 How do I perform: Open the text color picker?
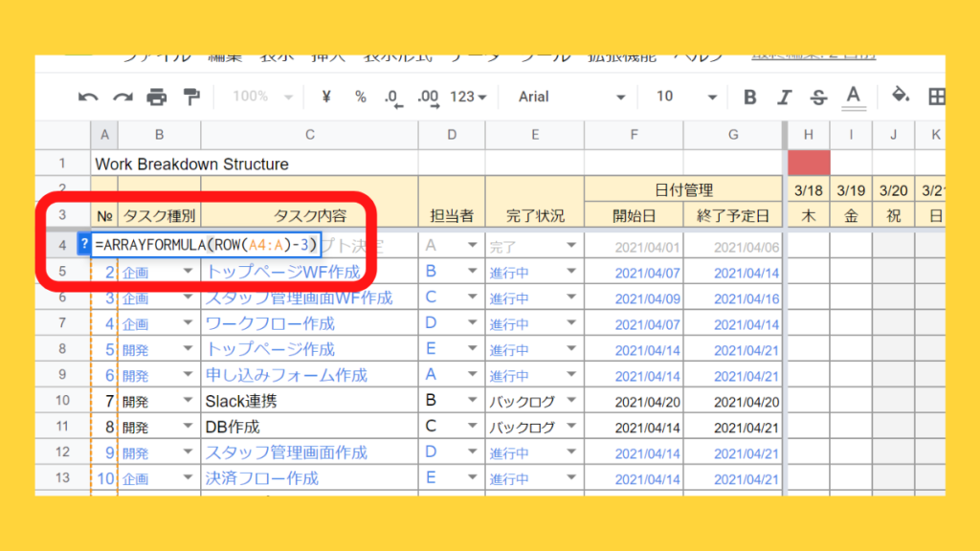click(x=854, y=97)
